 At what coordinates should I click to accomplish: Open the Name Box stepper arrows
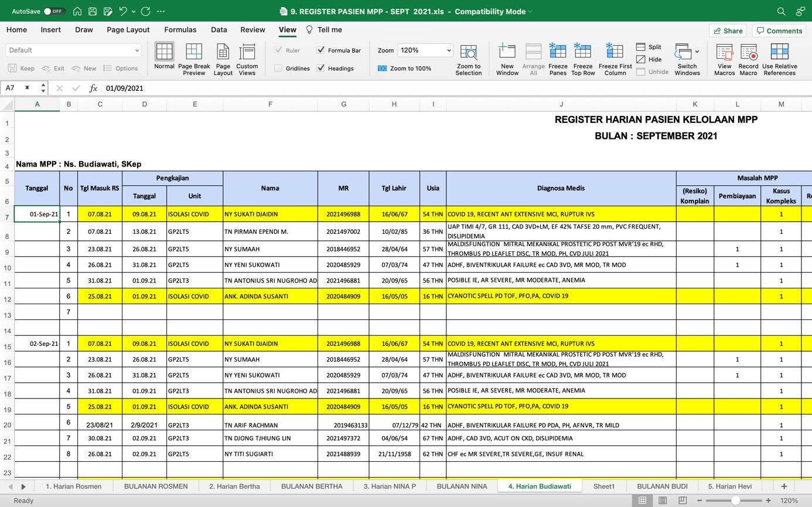tap(43, 88)
